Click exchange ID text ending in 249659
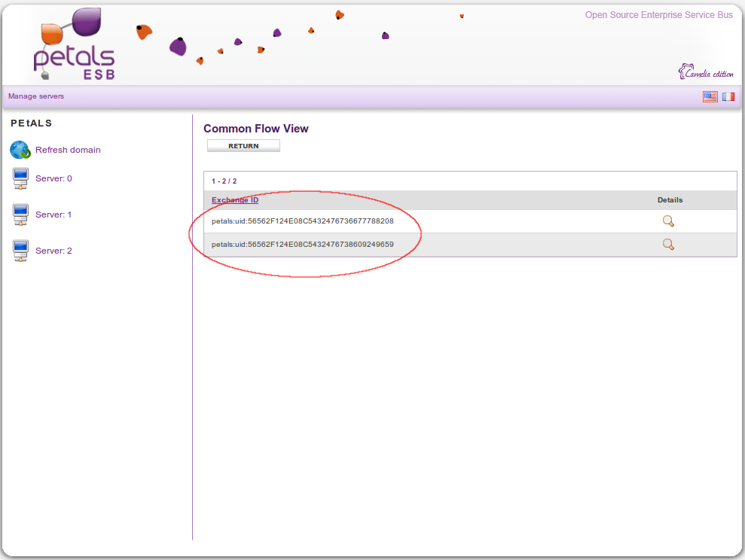The height and width of the screenshot is (560, 745). (x=303, y=245)
